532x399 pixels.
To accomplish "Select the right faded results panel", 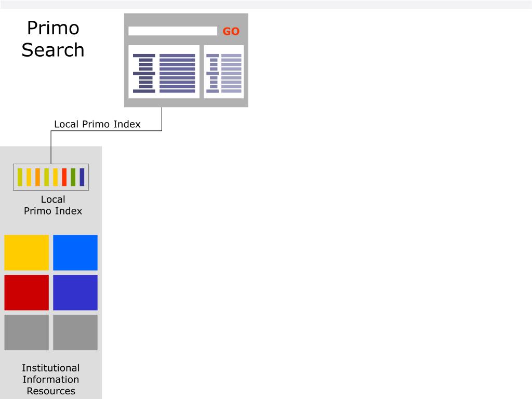I will click(224, 72).
